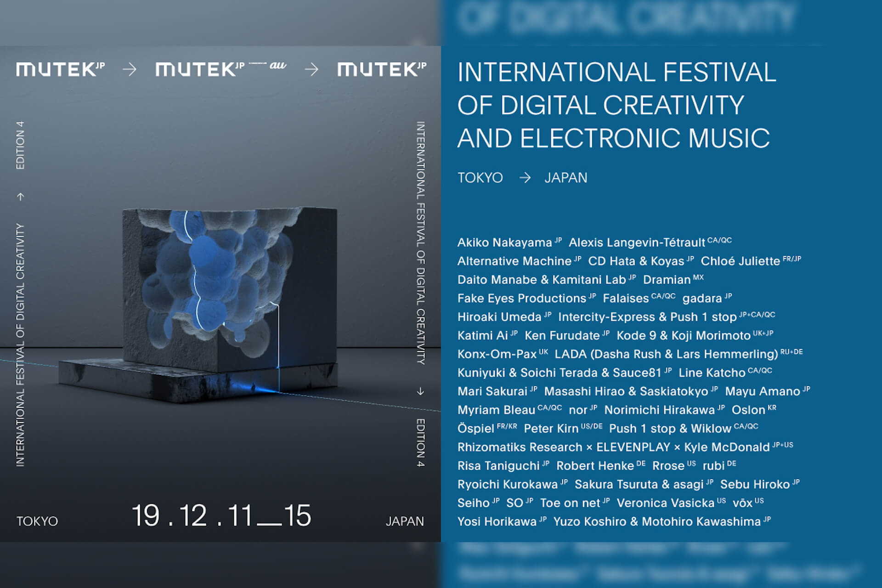Click the artist name Robert Henke
This screenshot has height=588, width=882.
(x=596, y=466)
